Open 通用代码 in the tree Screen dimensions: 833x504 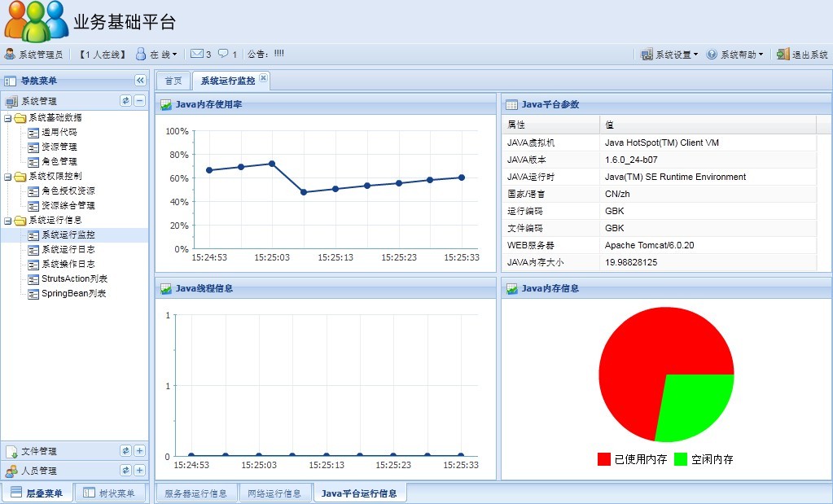pyautogui.click(x=59, y=132)
